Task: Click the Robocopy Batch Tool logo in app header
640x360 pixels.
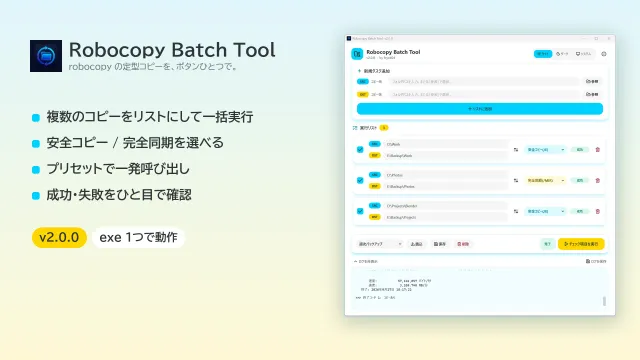Action: [357, 54]
